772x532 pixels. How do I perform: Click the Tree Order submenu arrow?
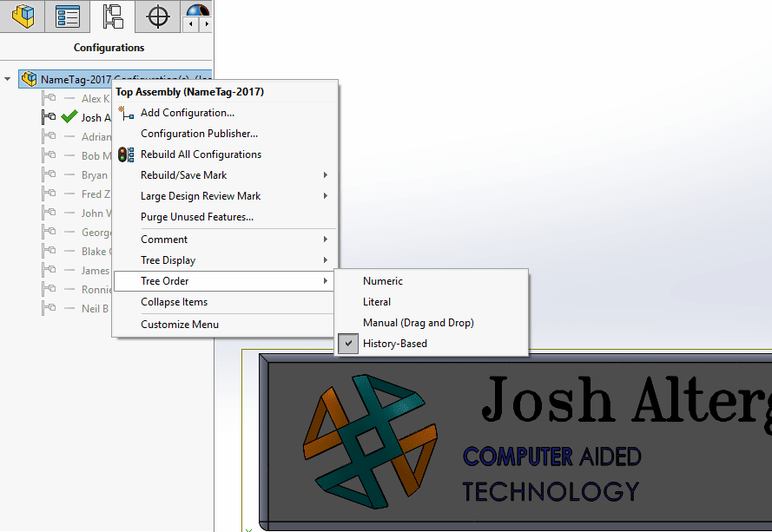(326, 281)
